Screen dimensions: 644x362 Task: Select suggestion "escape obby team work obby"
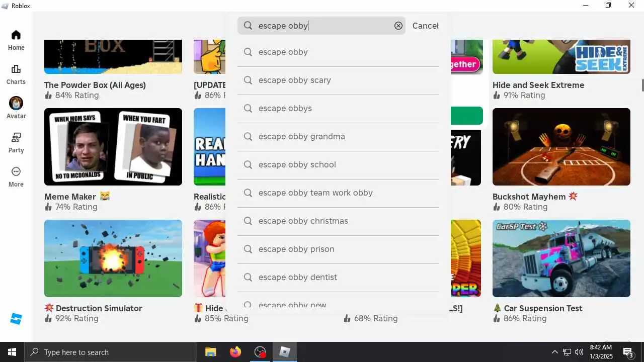(338, 193)
